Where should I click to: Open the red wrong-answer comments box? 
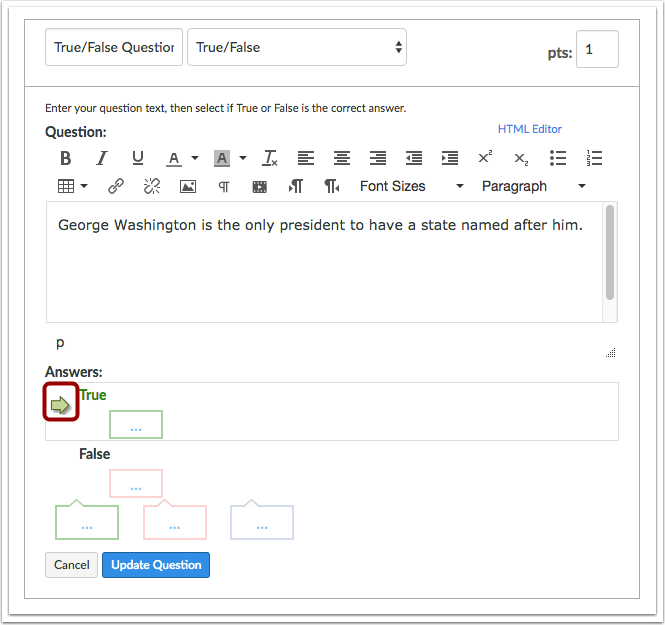coord(175,522)
